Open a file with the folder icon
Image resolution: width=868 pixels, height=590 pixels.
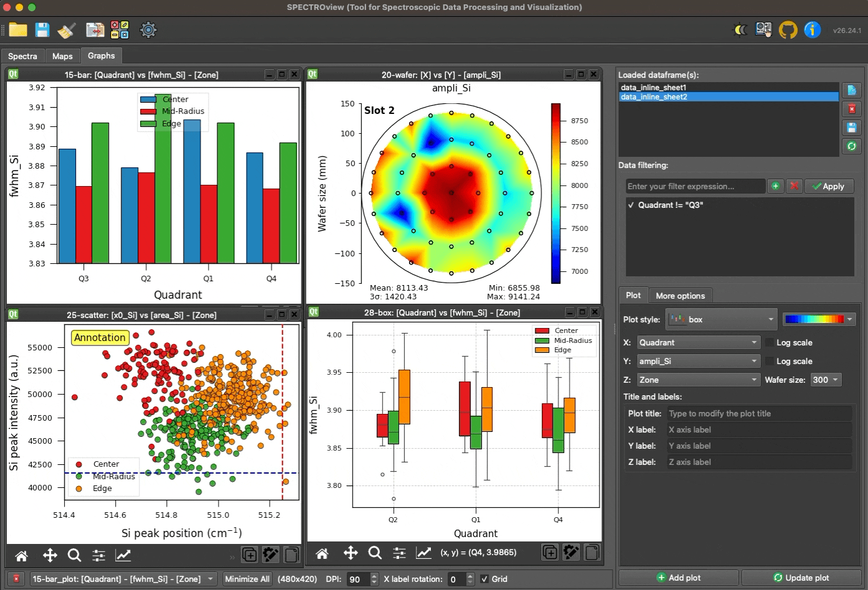point(17,29)
